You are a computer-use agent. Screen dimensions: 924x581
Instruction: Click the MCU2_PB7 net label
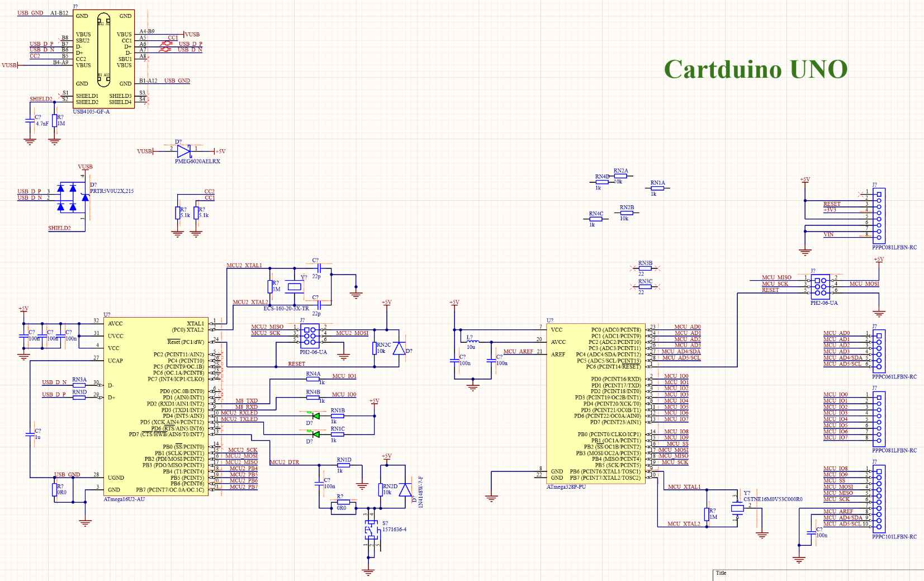[243, 487]
